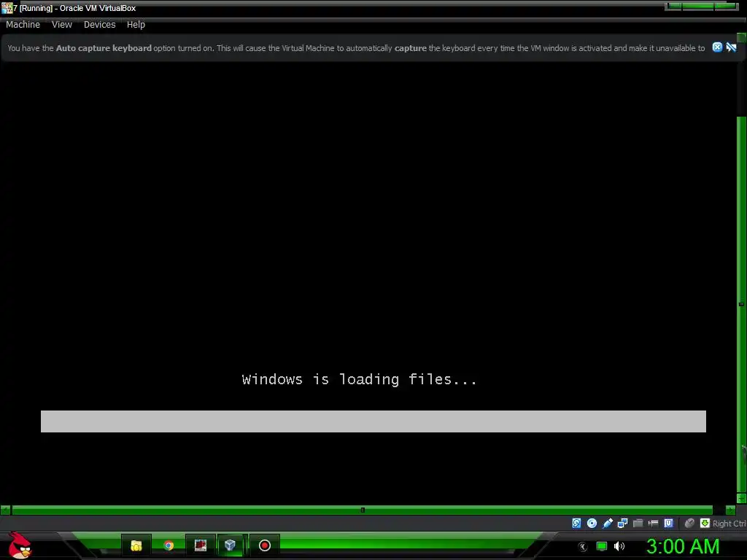Click the vertical green scrollbar thumb
The image size is (747, 560).
[741, 304]
